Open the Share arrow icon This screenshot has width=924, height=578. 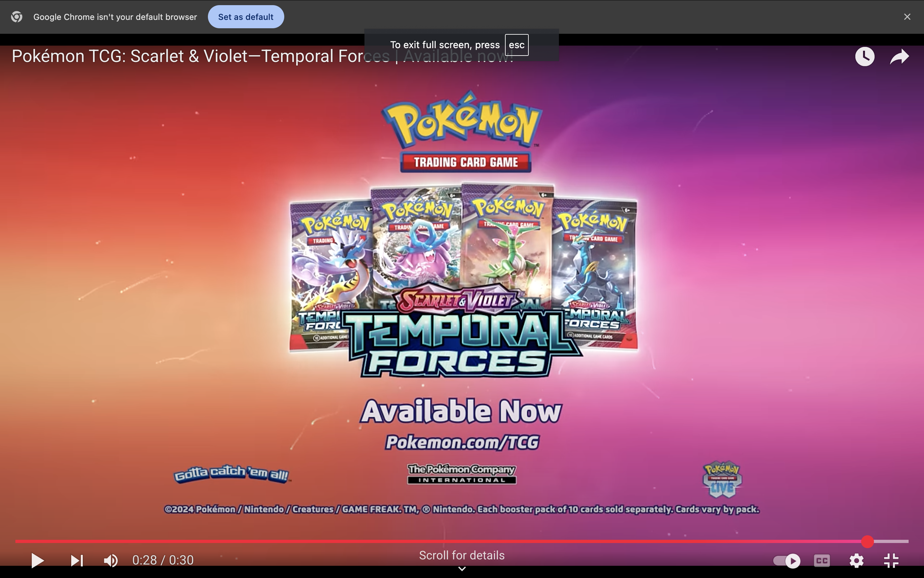pyautogui.click(x=899, y=57)
